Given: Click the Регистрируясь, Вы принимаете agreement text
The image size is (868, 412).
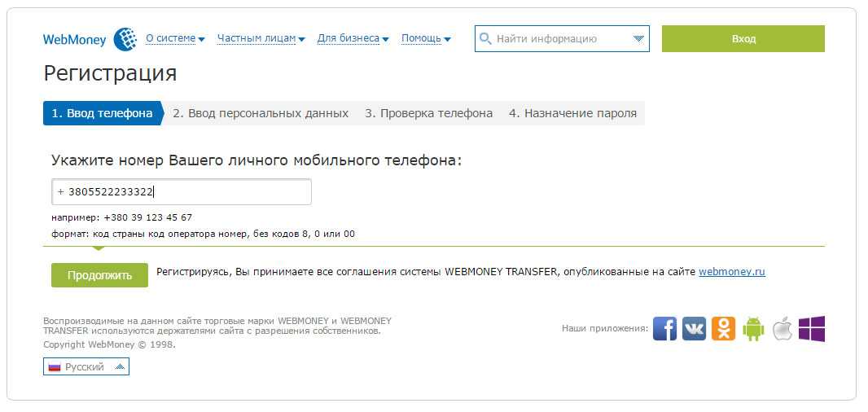Looking at the screenshot, I should 426,272.
